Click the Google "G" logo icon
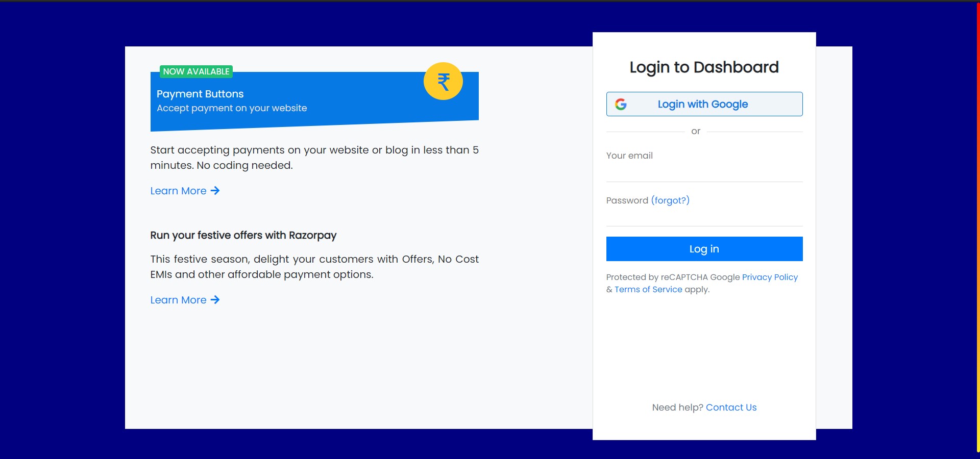Image resolution: width=980 pixels, height=459 pixels. [x=621, y=104]
